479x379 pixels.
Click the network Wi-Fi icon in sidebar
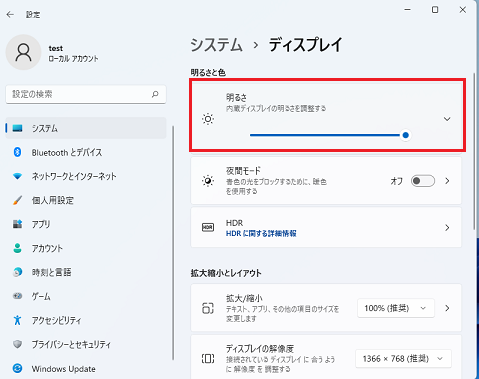17,176
